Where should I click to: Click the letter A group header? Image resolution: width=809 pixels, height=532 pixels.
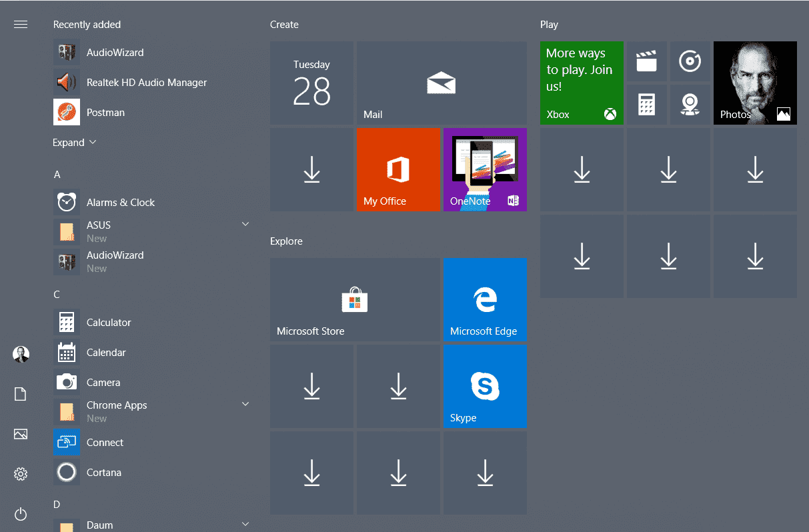tap(57, 175)
